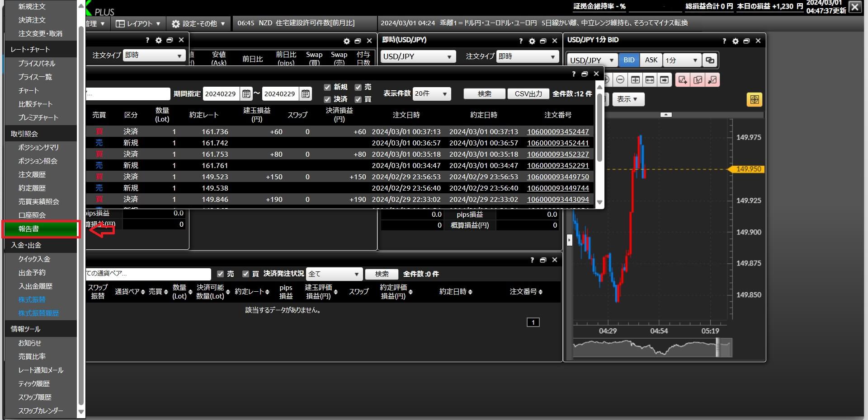
Task: Switch chart price to ASK
Action: (651, 60)
